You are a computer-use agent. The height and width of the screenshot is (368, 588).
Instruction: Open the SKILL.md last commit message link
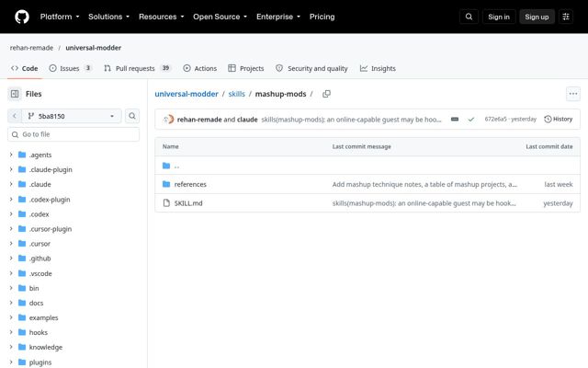coord(424,203)
